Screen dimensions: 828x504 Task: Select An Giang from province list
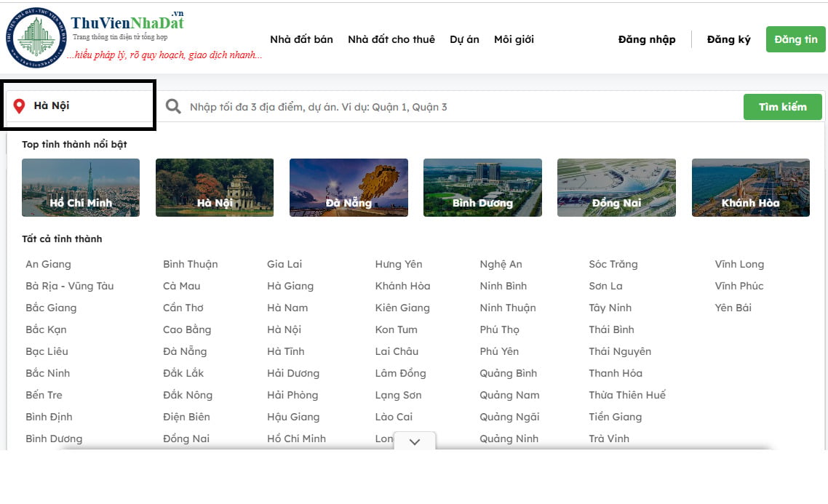pyautogui.click(x=48, y=264)
